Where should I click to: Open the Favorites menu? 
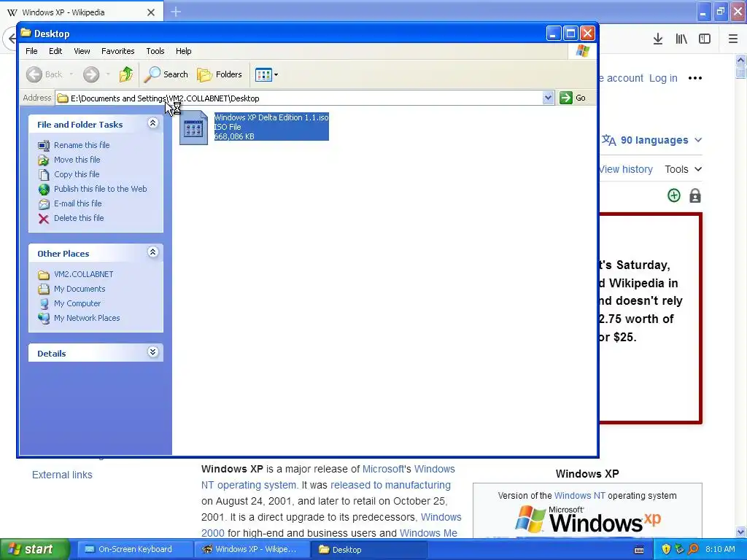pyautogui.click(x=117, y=51)
